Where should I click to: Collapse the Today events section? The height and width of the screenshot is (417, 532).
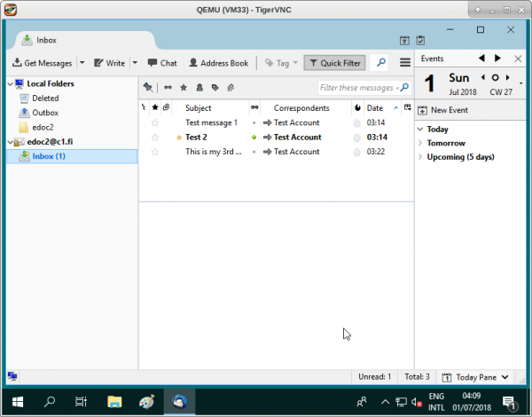tap(420, 130)
